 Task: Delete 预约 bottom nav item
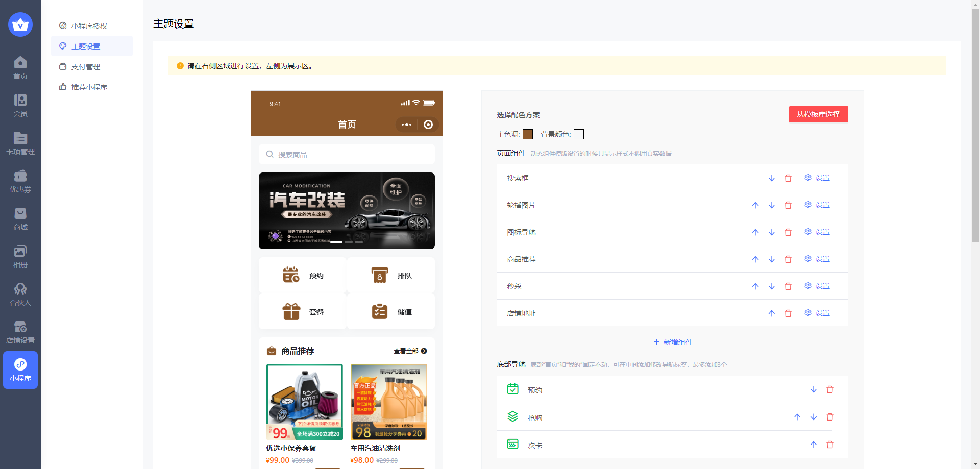coord(830,389)
